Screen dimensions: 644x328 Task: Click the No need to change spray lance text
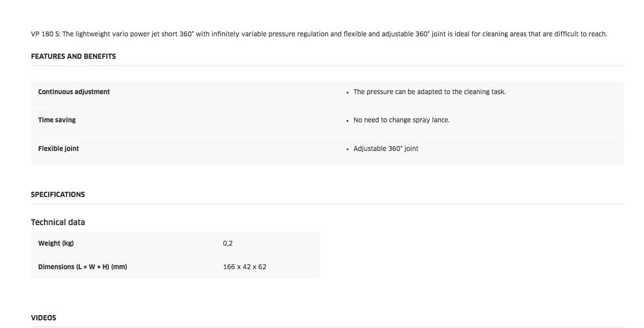point(401,120)
